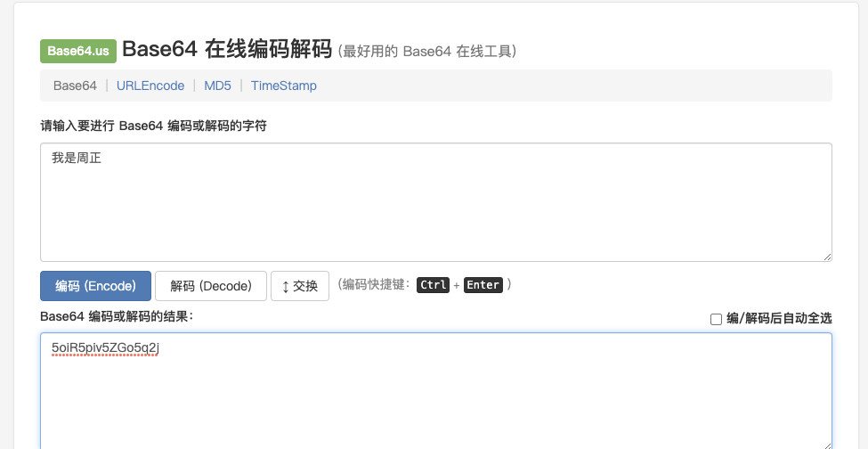868x449 pixels.
Task: Click the Ctrl shortcut key label
Action: pos(433,285)
